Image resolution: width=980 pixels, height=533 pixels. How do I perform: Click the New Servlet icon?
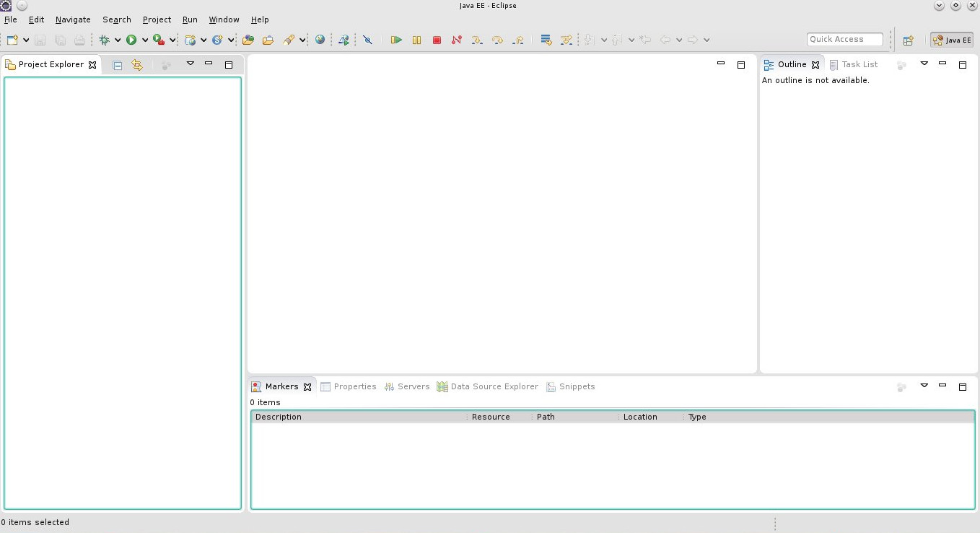tap(217, 40)
